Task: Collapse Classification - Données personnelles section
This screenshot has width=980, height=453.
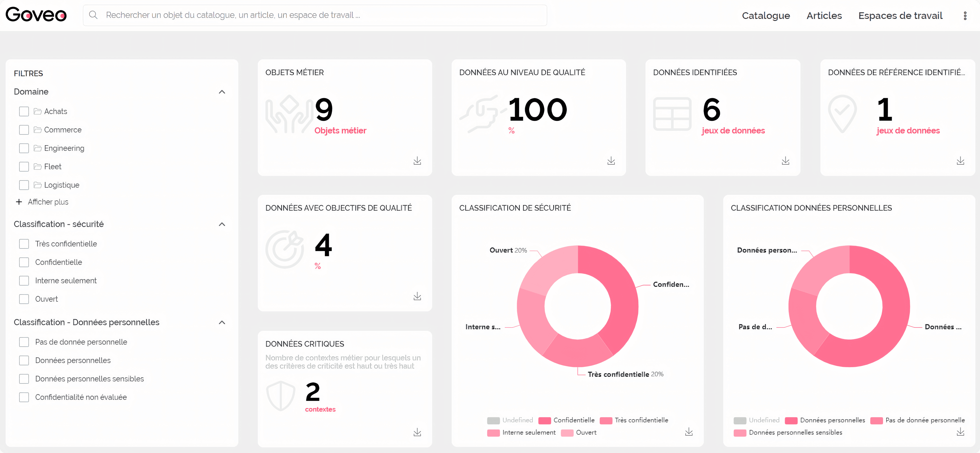Action: (222, 322)
